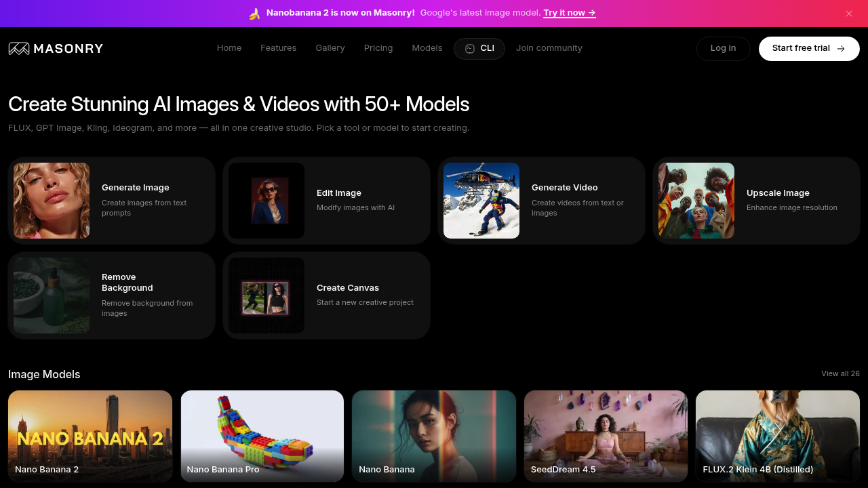The height and width of the screenshot is (488, 868).
Task: Click View all 26 image models
Action: coord(840,373)
